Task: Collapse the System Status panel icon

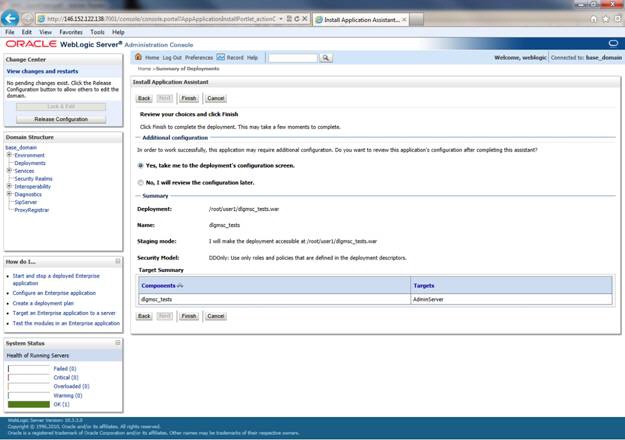Action: click(x=117, y=343)
